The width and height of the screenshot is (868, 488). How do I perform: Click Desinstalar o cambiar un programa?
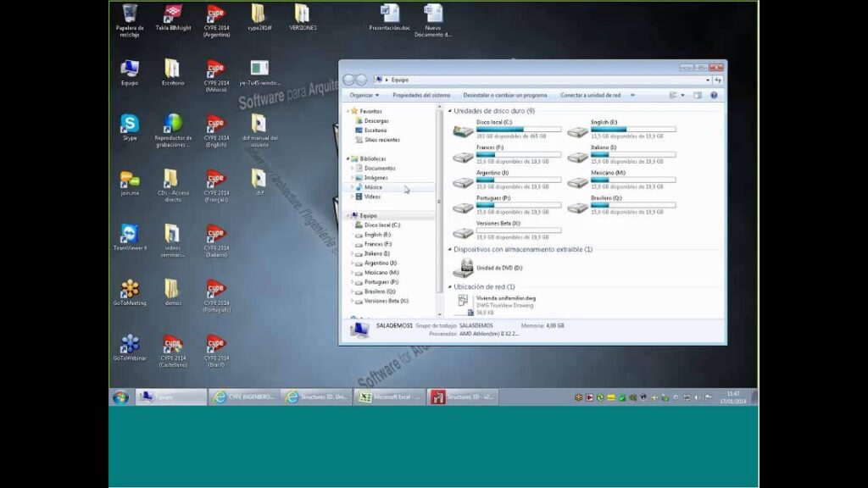(505, 96)
